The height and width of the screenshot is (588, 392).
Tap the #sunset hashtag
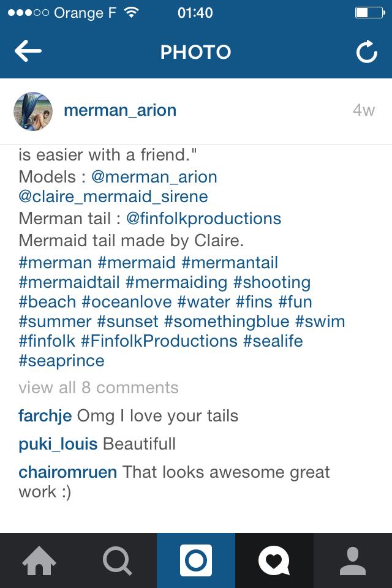128,322
